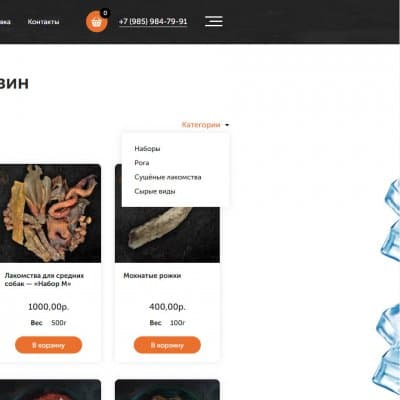This screenshot has height=400, width=400.
Task: Add Набор М to cart button
Action: (x=49, y=345)
